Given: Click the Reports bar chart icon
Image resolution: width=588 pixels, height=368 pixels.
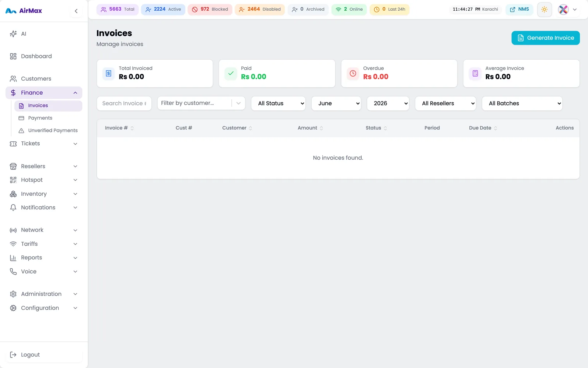Looking at the screenshot, I should [13, 258].
